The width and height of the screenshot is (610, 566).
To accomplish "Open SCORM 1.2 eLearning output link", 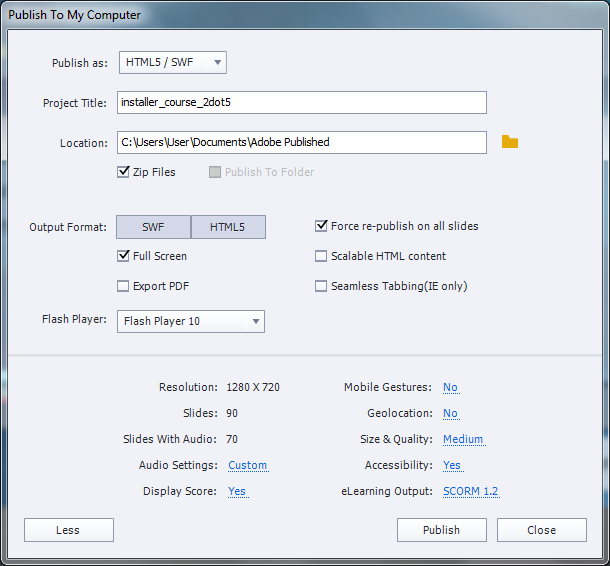I will coord(471,491).
